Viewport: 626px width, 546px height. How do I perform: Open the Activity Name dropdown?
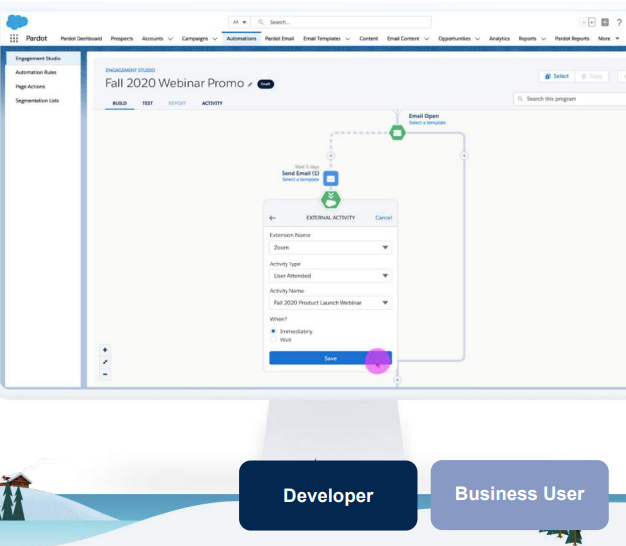pyautogui.click(x=331, y=303)
